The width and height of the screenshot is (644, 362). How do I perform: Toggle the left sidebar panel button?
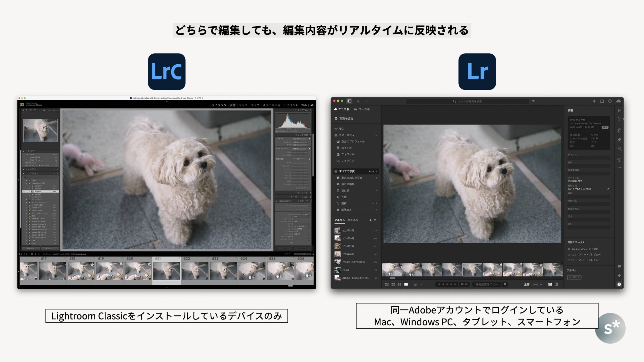(349, 101)
